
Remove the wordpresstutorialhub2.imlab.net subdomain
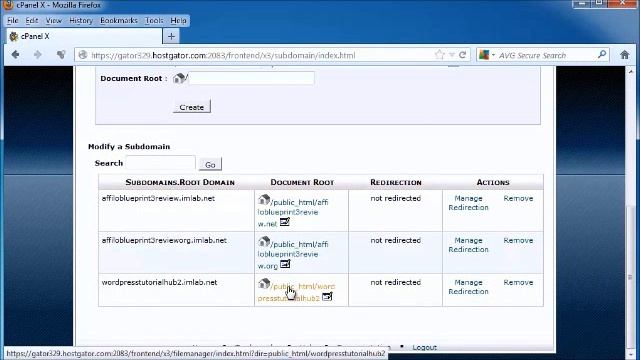click(x=518, y=282)
